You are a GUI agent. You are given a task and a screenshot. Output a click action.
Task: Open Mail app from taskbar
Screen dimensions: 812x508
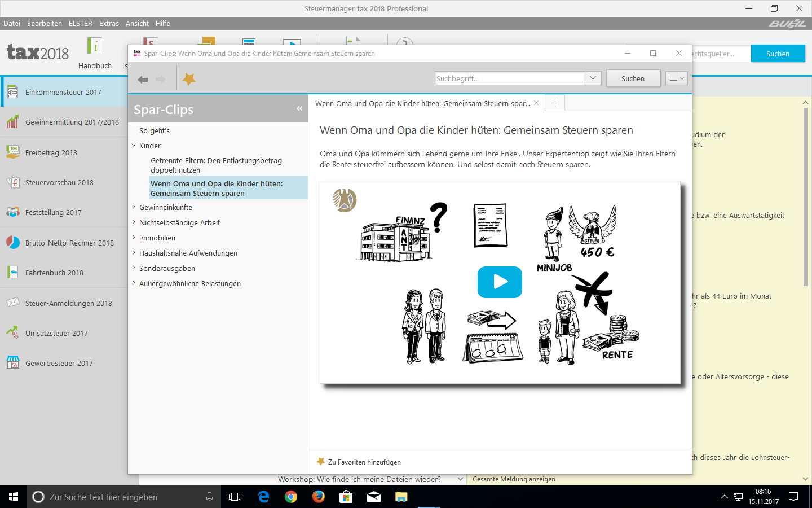tap(373, 497)
